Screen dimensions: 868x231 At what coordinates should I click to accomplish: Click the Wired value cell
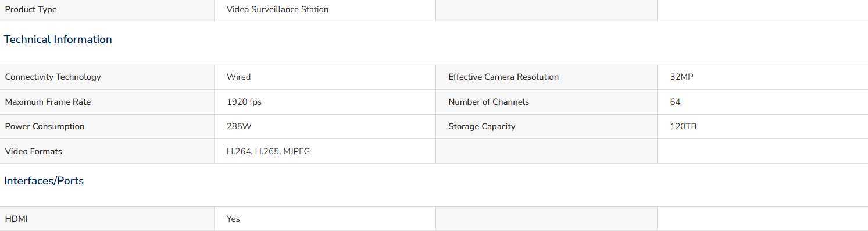325,77
